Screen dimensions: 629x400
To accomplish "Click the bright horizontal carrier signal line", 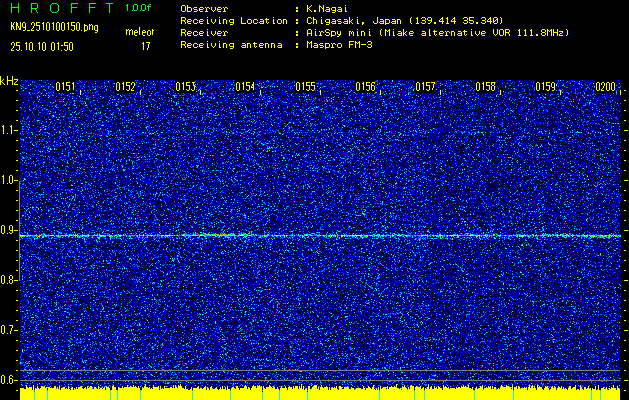I will tap(320, 236).
